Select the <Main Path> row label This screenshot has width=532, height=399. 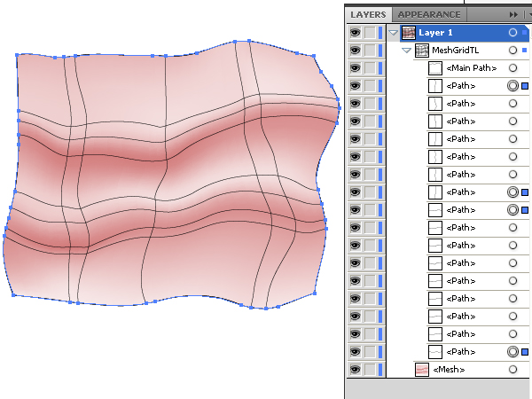[472, 68]
